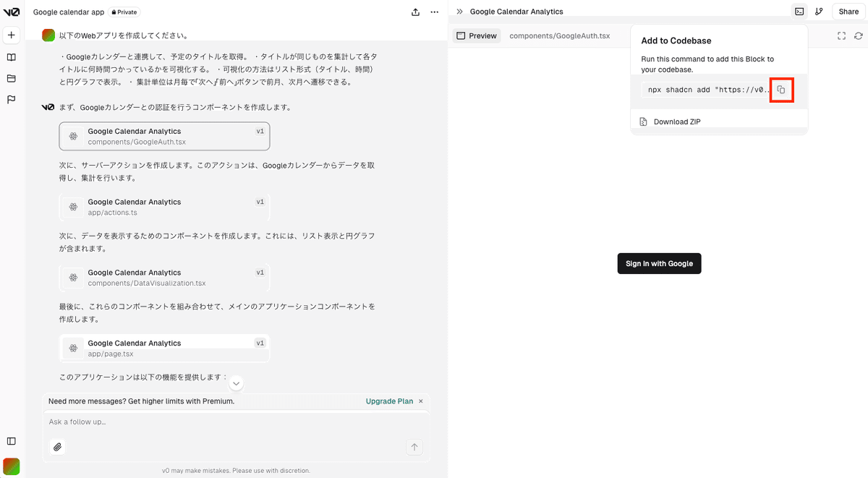Focus the Ask a follow up input
The height and width of the screenshot is (478, 868).
[x=237, y=422]
